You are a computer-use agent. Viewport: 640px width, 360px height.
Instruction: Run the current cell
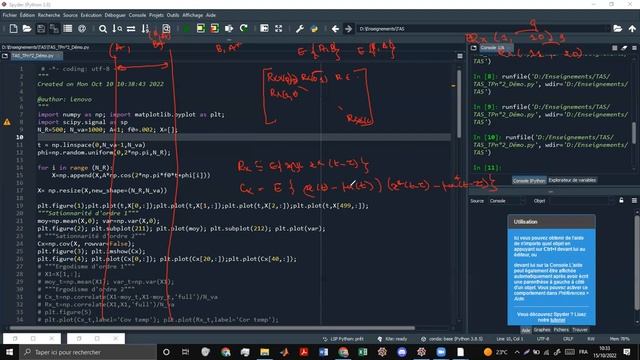pyautogui.click(x=200, y=29)
